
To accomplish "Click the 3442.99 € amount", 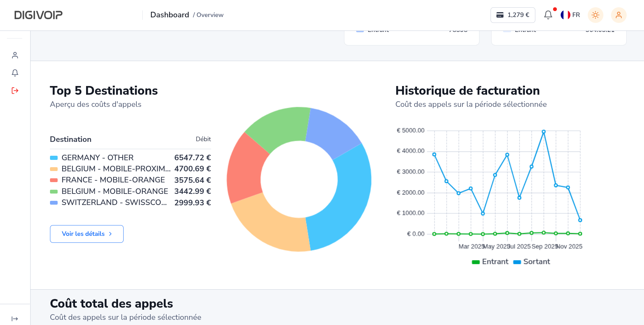I will tap(193, 191).
